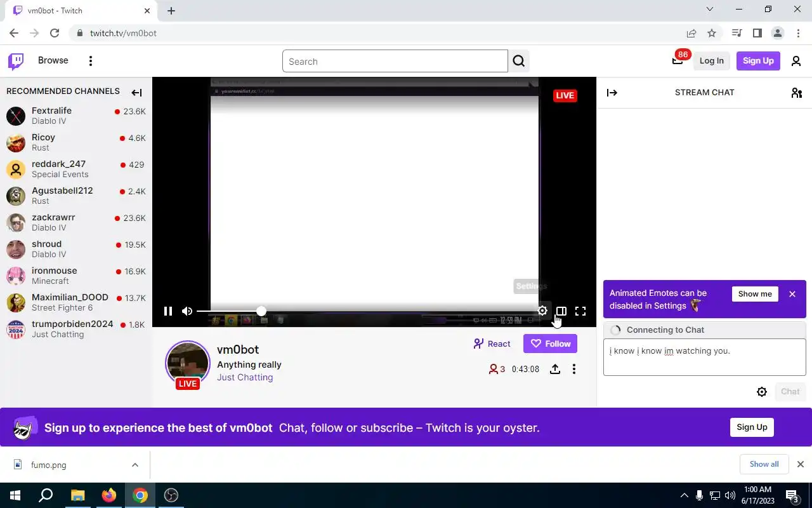Viewport: 812px width, 508px height.
Task: Click the chat message input box
Action: 705,357
